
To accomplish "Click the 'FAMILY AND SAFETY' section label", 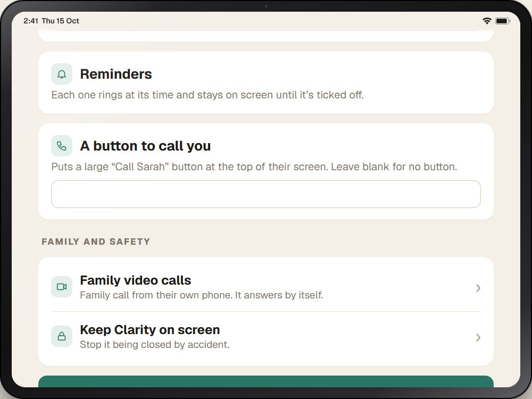I will point(96,242).
